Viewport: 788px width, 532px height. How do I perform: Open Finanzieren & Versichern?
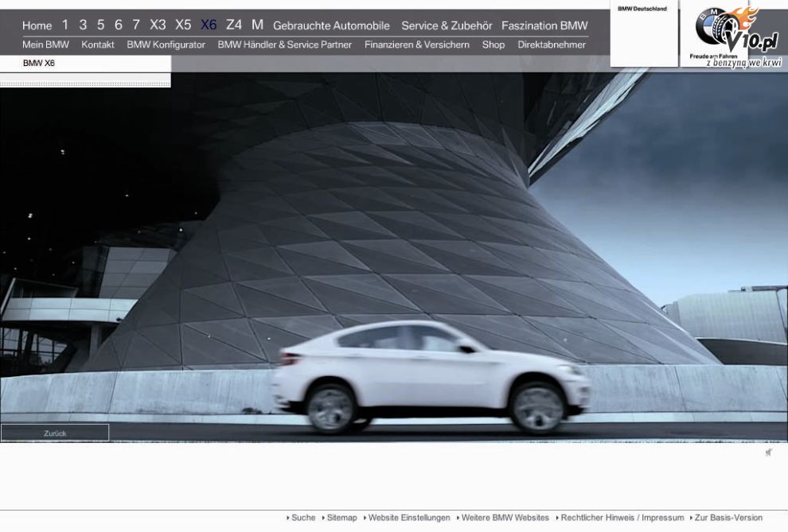click(x=416, y=45)
